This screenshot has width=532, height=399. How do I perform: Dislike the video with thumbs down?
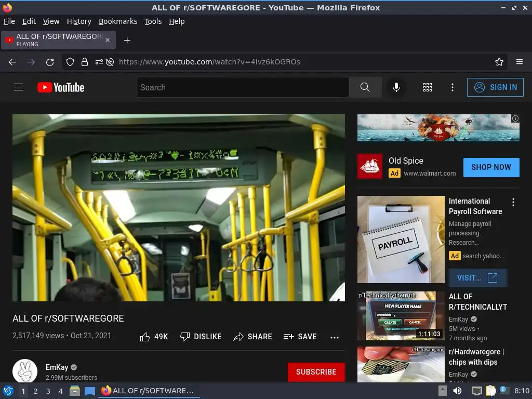(x=185, y=337)
